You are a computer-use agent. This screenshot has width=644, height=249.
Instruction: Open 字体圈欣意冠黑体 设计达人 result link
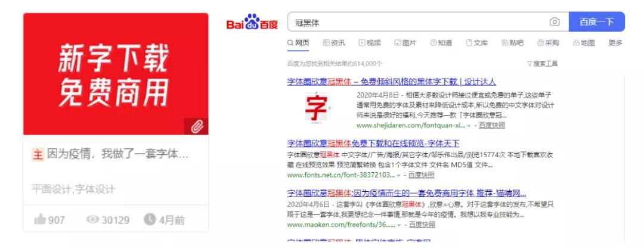point(391,82)
